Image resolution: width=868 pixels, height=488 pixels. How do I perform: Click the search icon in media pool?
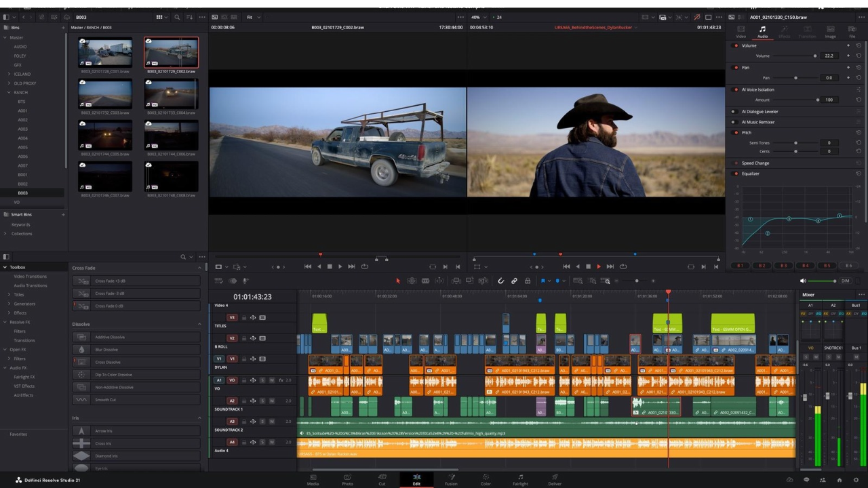coord(177,17)
